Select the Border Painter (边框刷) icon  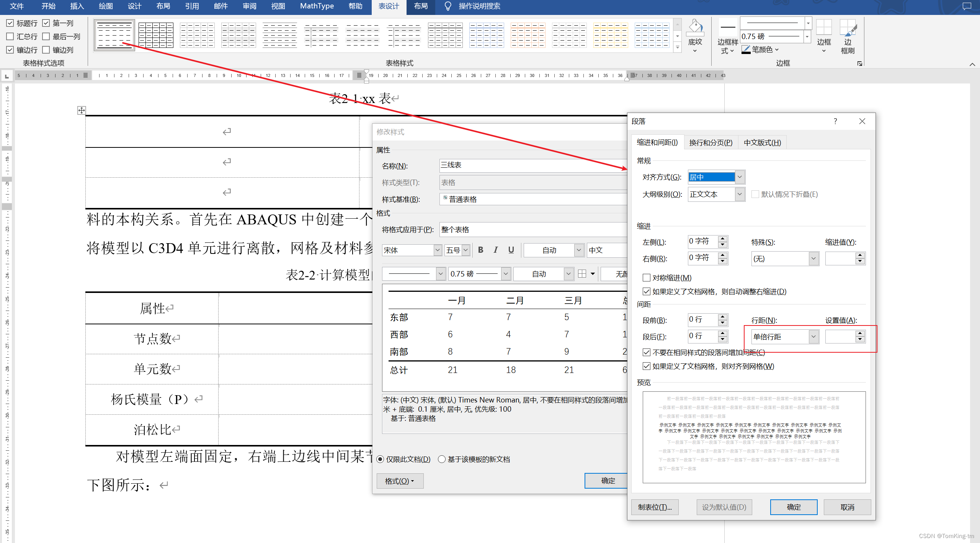(x=848, y=29)
